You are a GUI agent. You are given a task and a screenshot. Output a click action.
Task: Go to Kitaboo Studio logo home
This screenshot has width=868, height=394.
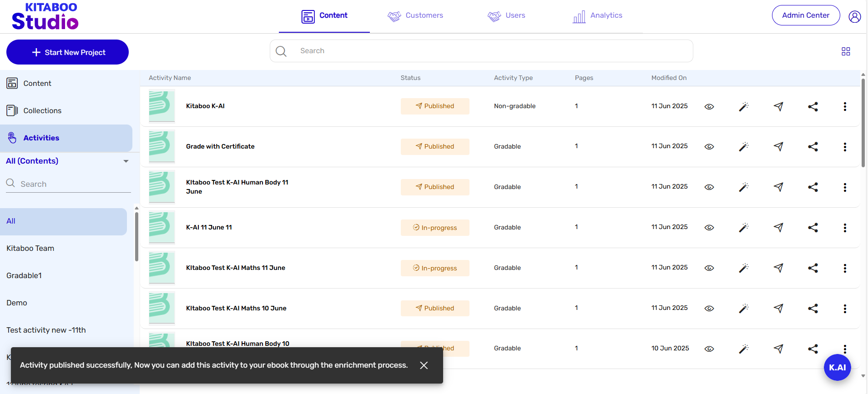[45, 16]
